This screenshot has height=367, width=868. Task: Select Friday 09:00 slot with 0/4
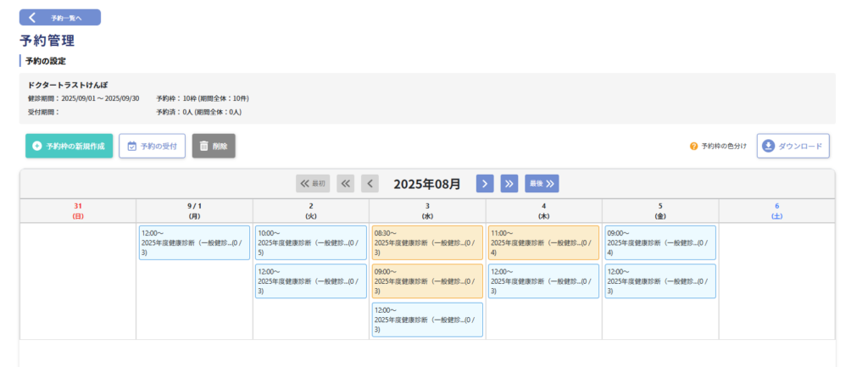tap(660, 242)
